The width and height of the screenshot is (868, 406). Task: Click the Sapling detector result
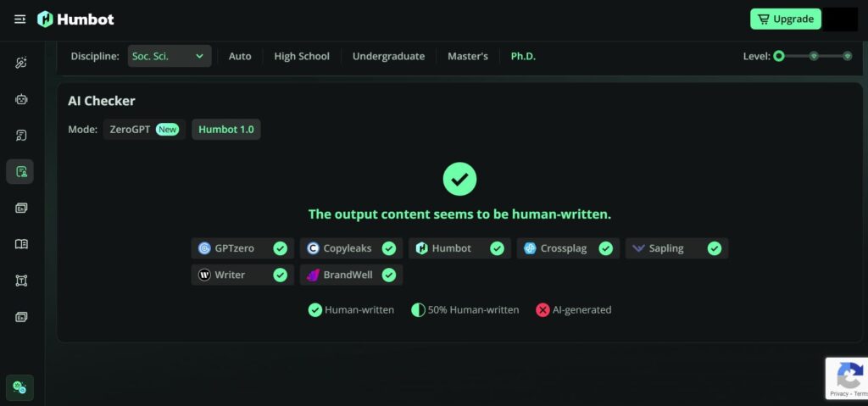(676, 248)
